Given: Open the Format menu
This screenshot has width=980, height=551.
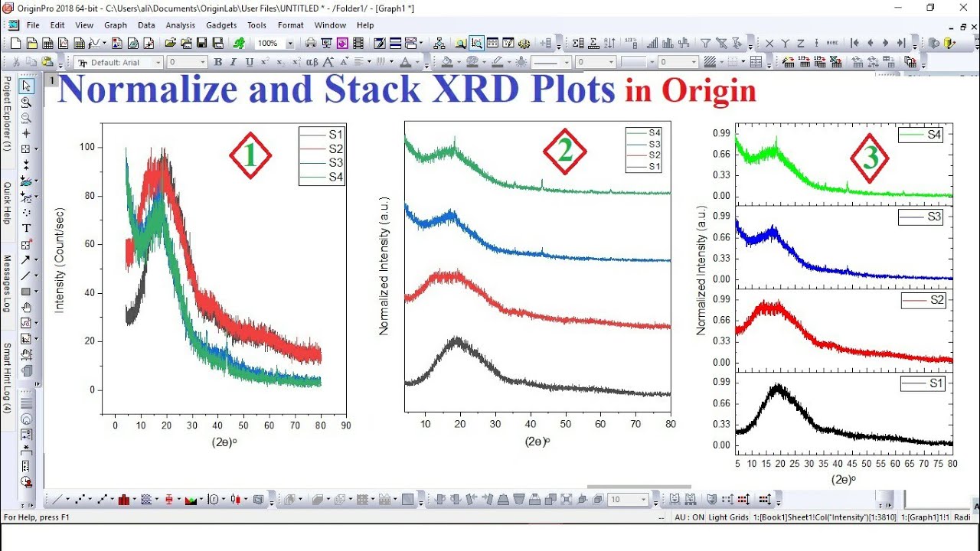Looking at the screenshot, I should click(291, 25).
